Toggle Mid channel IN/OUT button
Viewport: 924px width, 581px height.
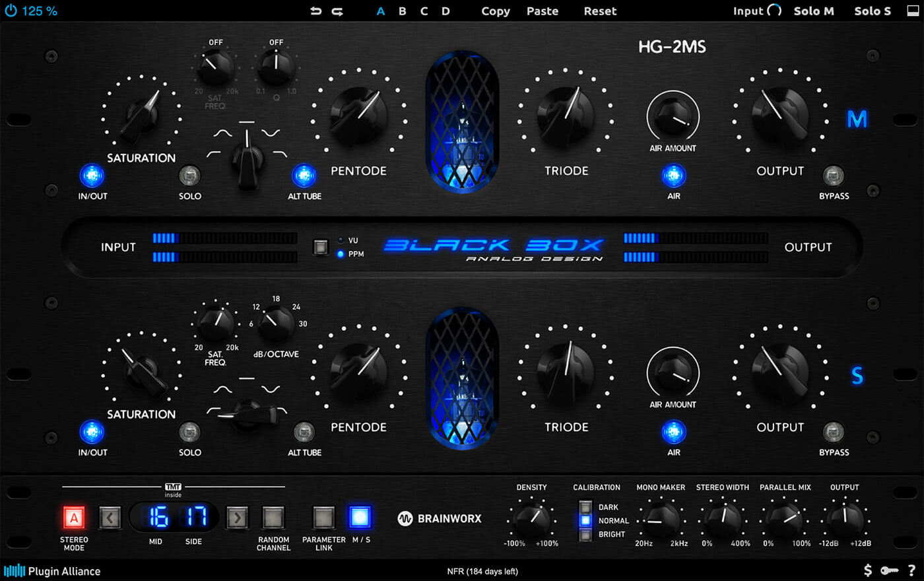(92, 176)
